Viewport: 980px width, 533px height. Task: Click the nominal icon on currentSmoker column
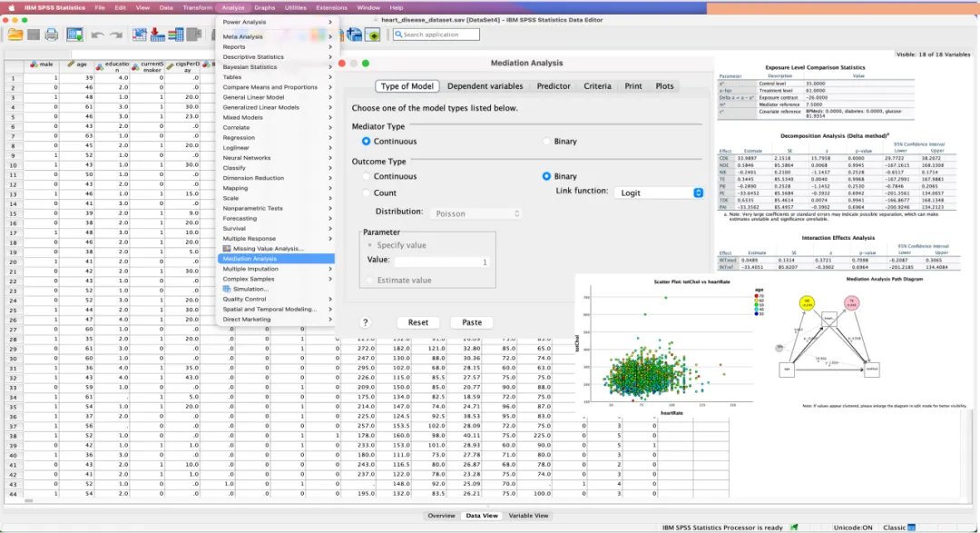click(x=135, y=67)
